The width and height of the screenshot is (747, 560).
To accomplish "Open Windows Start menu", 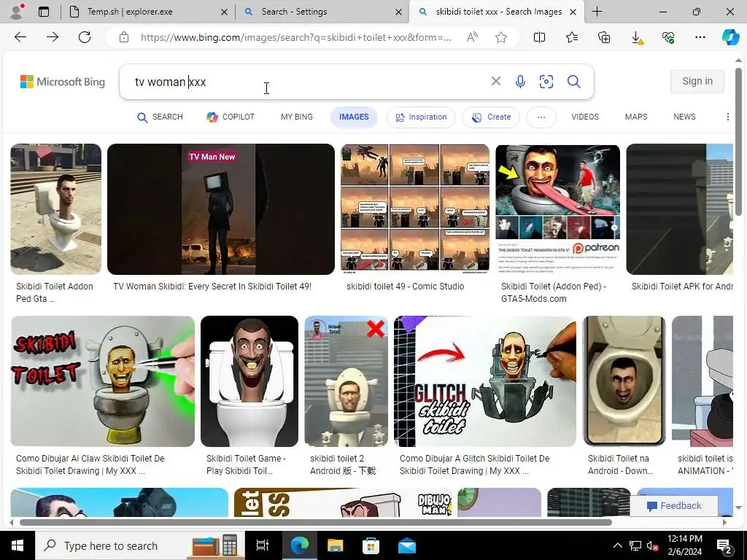I will [18, 545].
